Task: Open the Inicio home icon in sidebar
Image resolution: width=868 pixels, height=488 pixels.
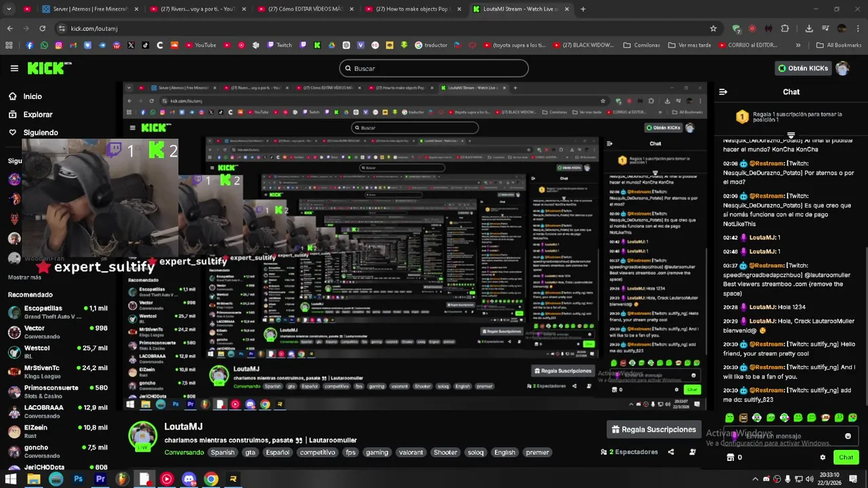Action: click(12, 96)
